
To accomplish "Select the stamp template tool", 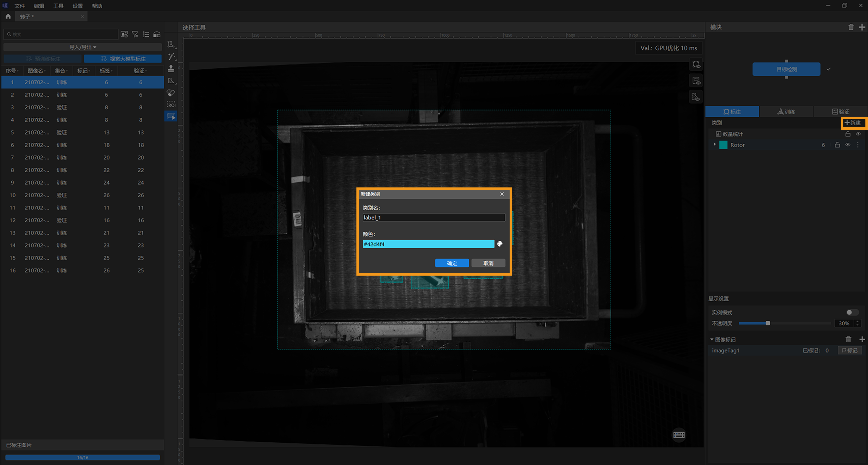I will tap(171, 68).
